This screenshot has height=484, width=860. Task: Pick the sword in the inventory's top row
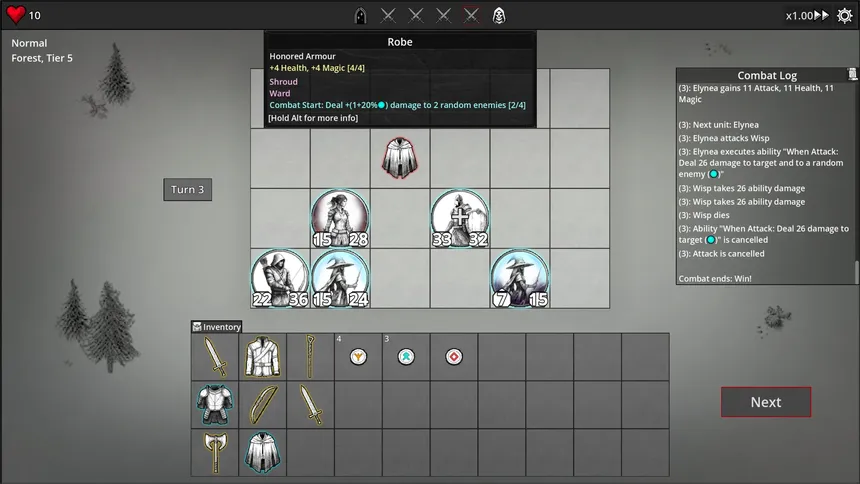pyautogui.click(x=215, y=357)
